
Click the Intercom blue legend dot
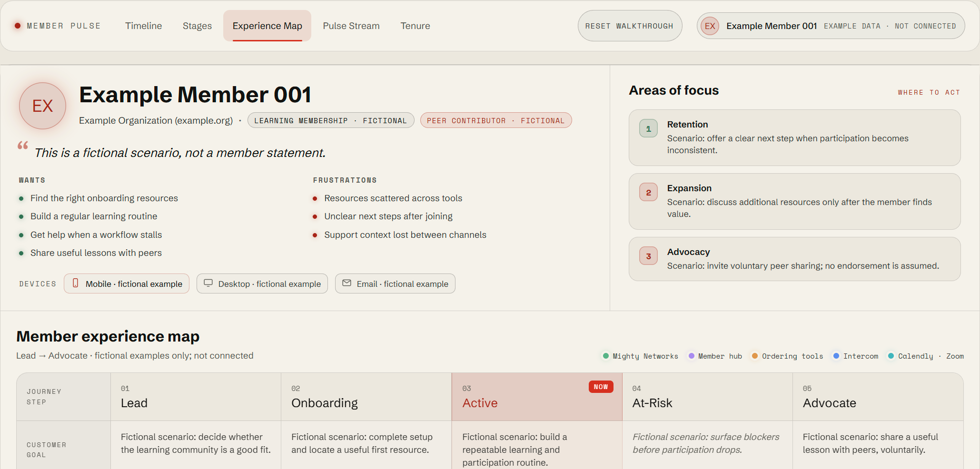[836, 356]
